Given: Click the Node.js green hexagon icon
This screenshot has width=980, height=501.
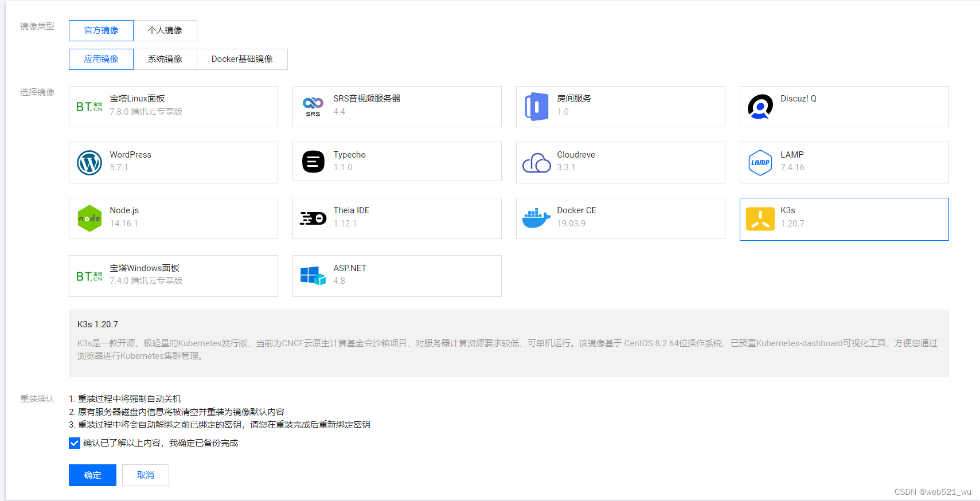Looking at the screenshot, I should coord(89,218).
